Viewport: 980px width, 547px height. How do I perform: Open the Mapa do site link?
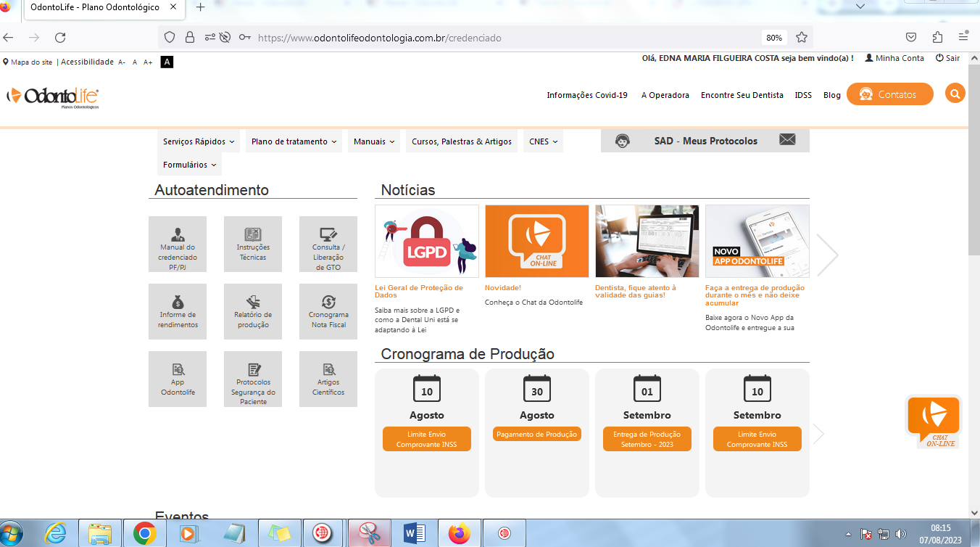tap(28, 62)
